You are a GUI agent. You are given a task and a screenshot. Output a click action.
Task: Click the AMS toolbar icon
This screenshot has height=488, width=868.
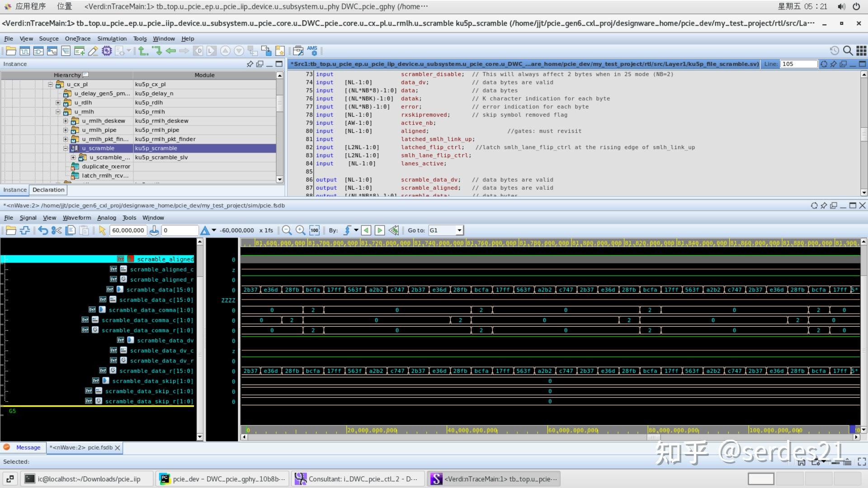pos(312,51)
